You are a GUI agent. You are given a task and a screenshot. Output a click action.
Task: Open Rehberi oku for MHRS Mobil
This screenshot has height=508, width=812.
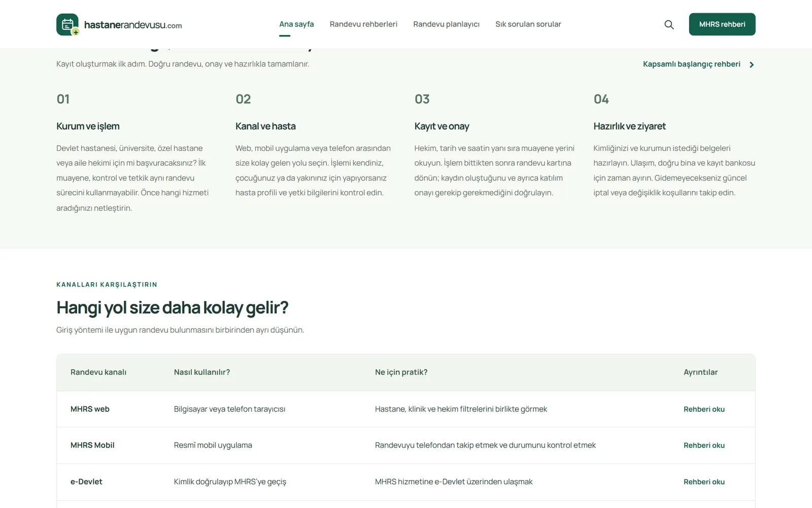[704, 446]
